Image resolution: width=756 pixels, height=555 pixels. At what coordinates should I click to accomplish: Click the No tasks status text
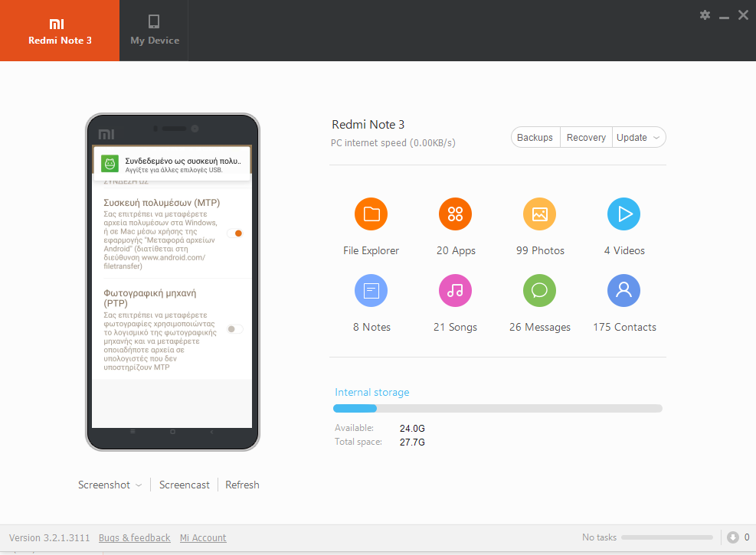(599, 537)
